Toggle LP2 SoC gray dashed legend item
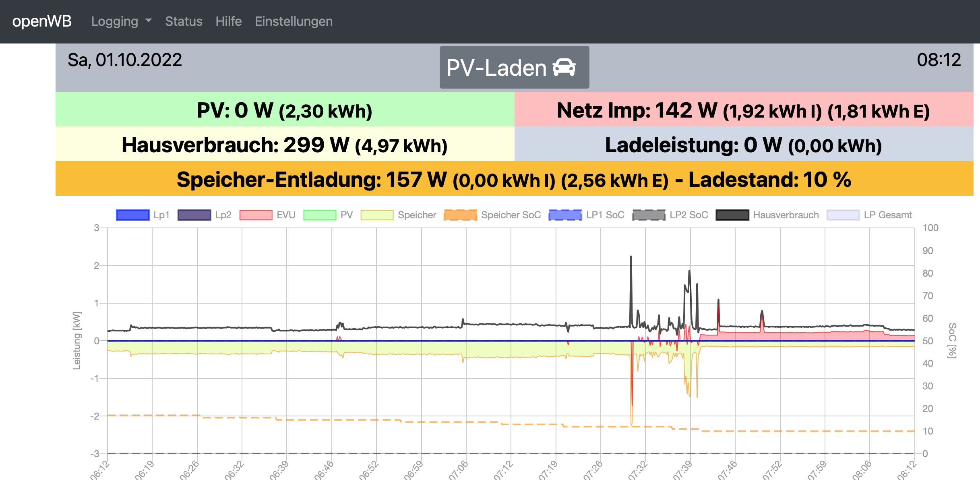The image size is (980, 480). (x=649, y=215)
